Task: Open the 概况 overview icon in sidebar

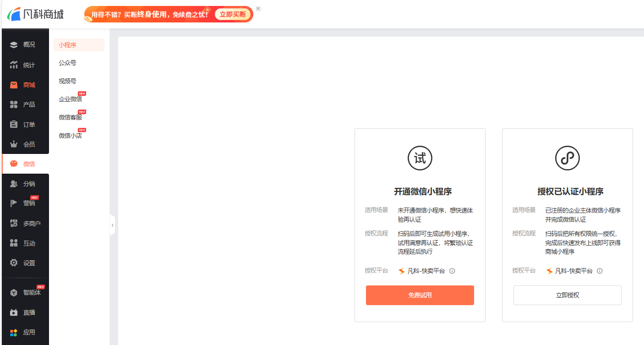Action: [14, 45]
